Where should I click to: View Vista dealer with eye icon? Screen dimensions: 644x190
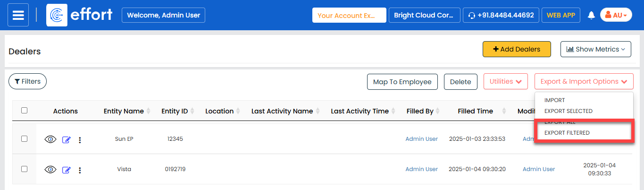50,170
